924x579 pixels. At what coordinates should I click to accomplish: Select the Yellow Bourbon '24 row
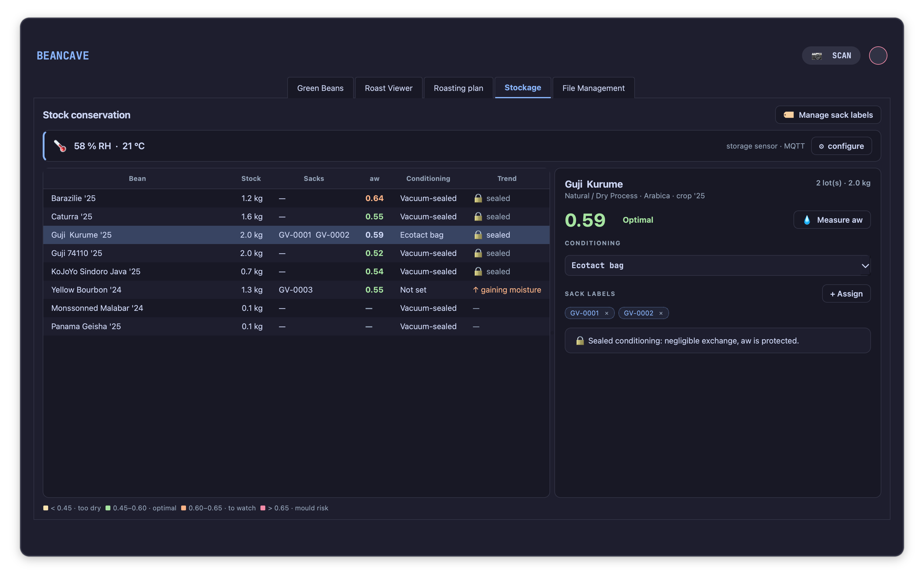(296, 290)
